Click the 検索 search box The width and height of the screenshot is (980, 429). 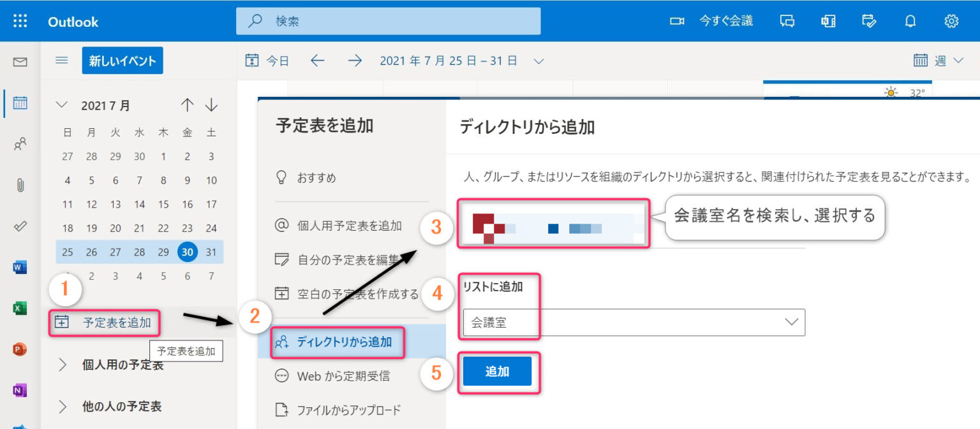pyautogui.click(x=388, y=21)
